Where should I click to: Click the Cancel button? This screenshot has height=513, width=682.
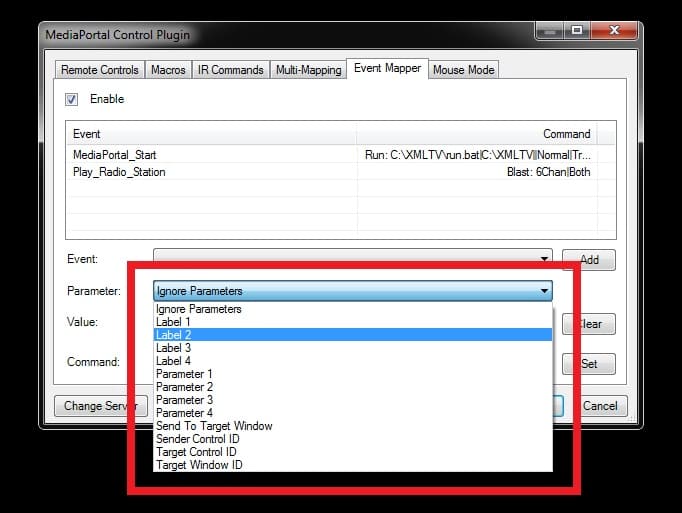[x=600, y=406]
